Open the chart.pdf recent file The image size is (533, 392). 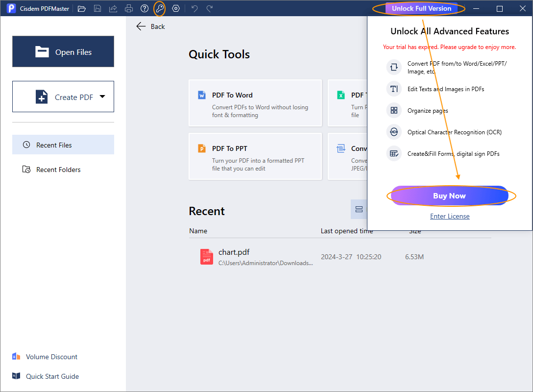click(340, 257)
